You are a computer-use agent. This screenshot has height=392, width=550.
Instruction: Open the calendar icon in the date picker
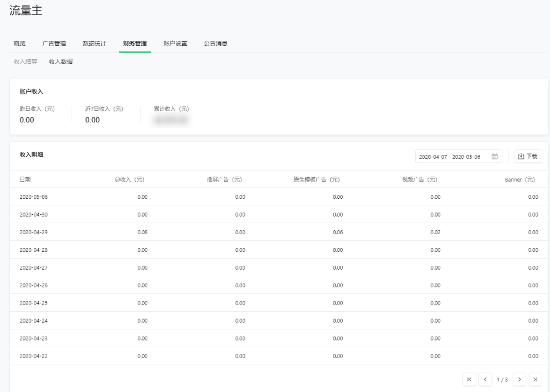[495, 156]
